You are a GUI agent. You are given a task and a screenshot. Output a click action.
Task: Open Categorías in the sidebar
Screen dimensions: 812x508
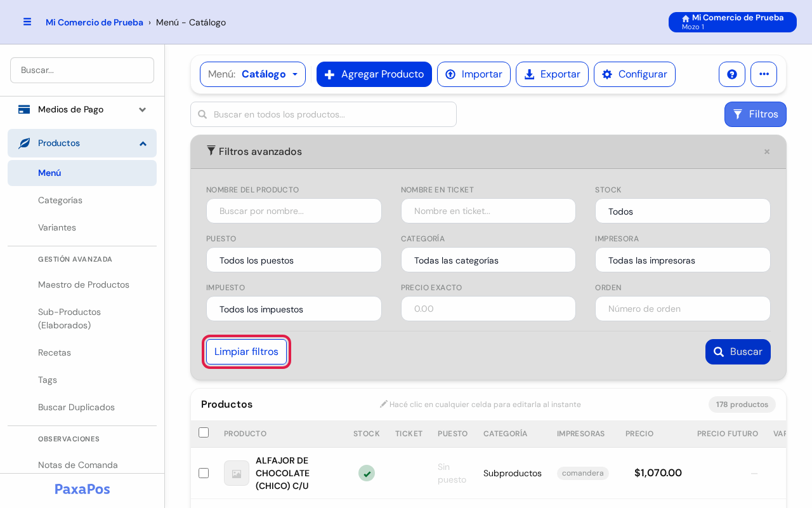82,200
